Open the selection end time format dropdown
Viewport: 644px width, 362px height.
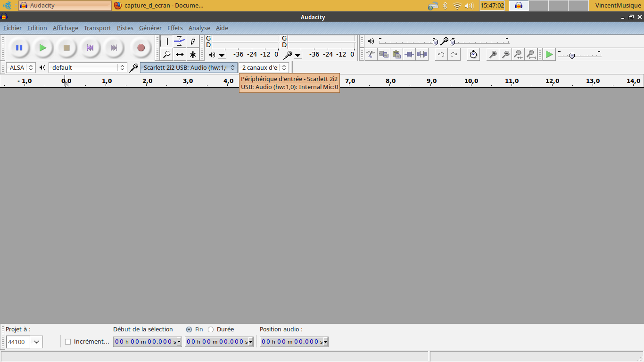(x=251, y=342)
